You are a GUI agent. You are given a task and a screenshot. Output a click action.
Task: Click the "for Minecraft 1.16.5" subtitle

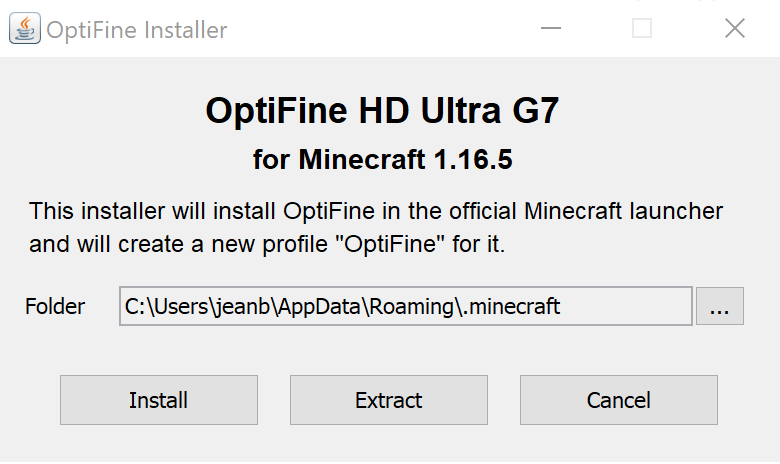382,159
